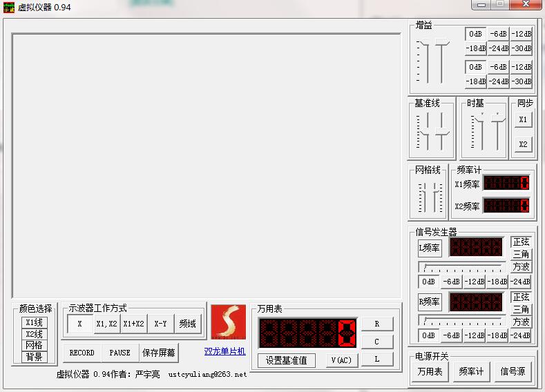
Task: Click the app icon in title bar
Action: (9, 7)
